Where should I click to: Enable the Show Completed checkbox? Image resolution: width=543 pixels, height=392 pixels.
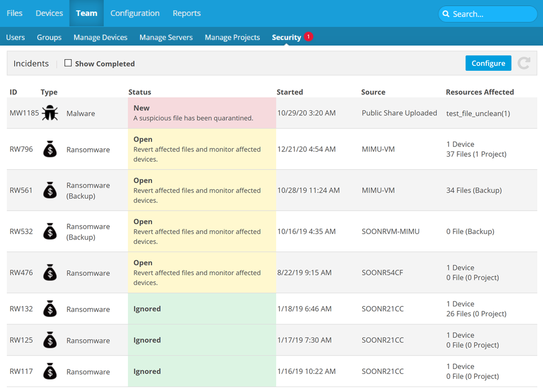[x=68, y=63]
